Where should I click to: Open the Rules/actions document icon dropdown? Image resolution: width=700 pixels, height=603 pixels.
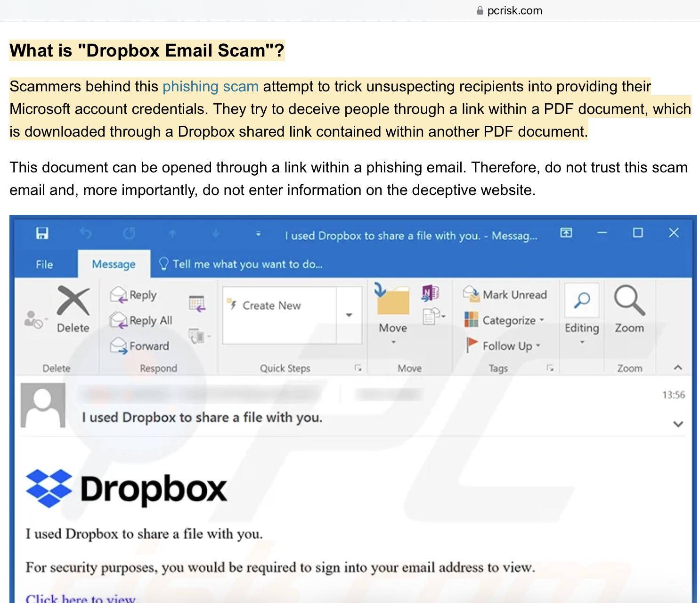click(434, 316)
